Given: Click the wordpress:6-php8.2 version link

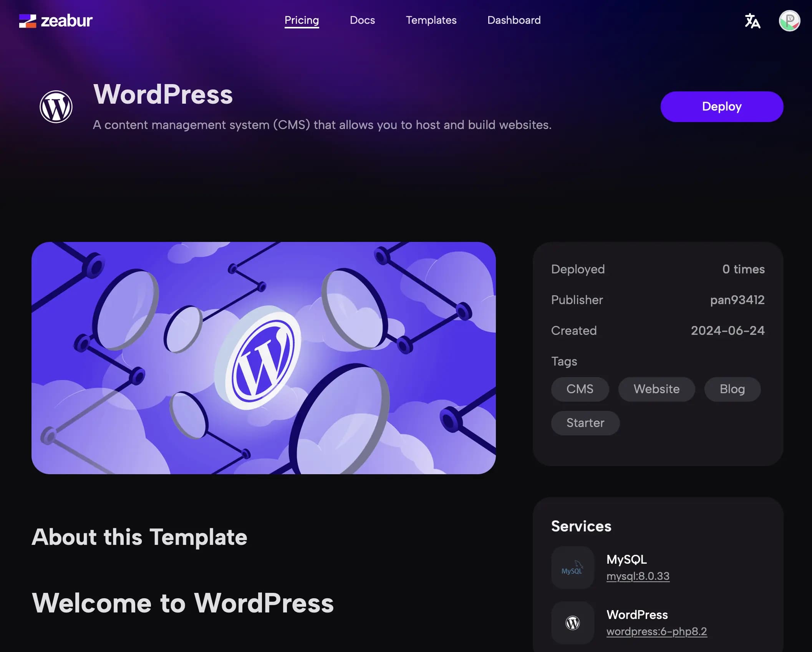Looking at the screenshot, I should coord(656,631).
